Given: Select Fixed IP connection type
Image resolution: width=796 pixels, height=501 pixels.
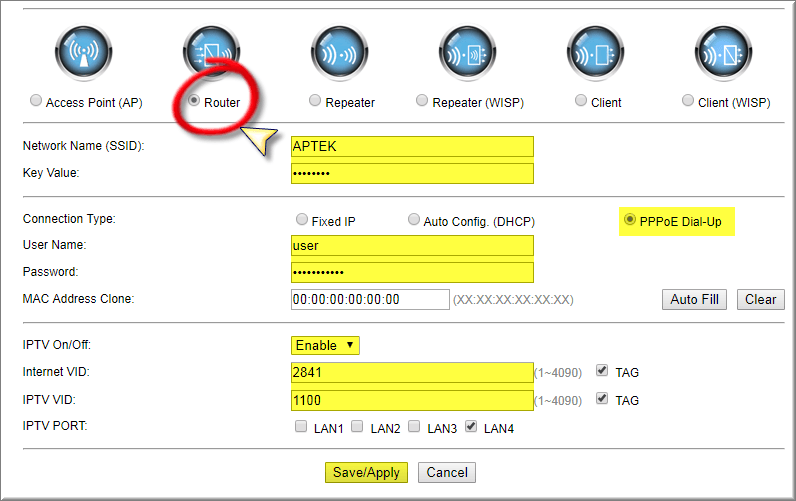Looking at the screenshot, I should pyautogui.click(x=302, y=220).
